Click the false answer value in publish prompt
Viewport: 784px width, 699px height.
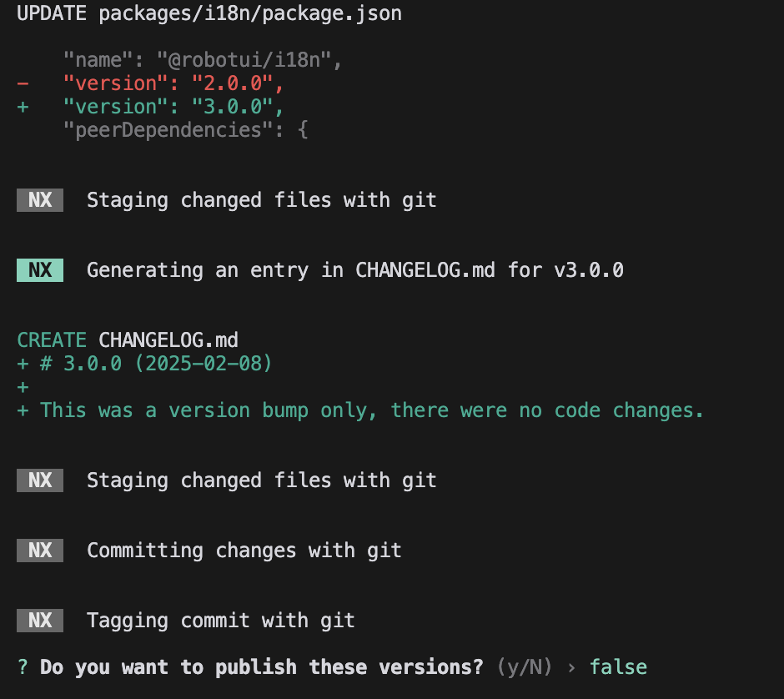coord(619,667)
